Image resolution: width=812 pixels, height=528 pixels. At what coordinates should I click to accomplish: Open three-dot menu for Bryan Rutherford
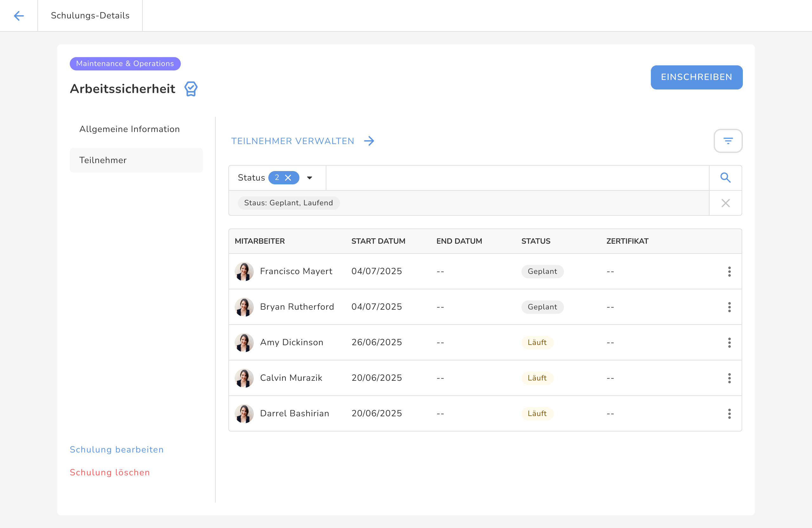click(x=729, y=307)
